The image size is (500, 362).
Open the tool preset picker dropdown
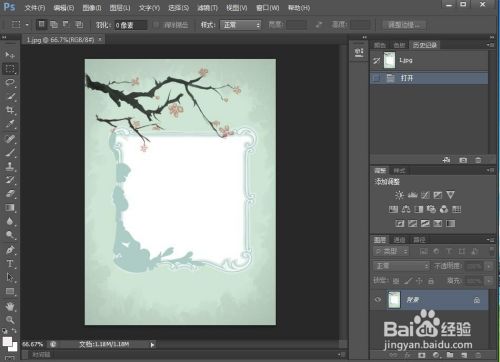coord(27,25)
